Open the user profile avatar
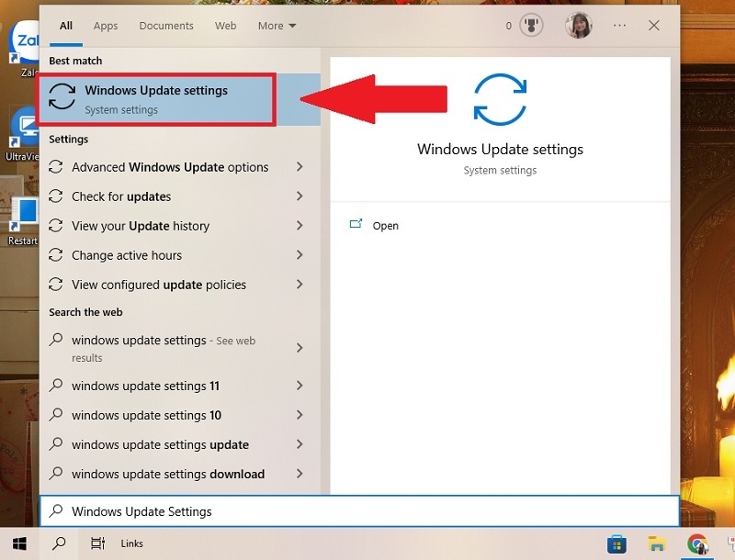This screenshot has width=735, height=560. point(579,26)
